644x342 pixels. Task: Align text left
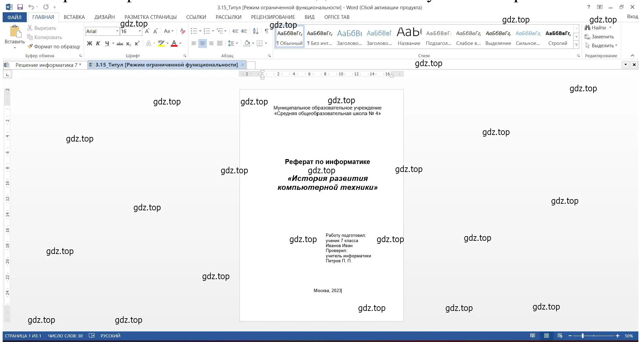click(x=194, y=43)
